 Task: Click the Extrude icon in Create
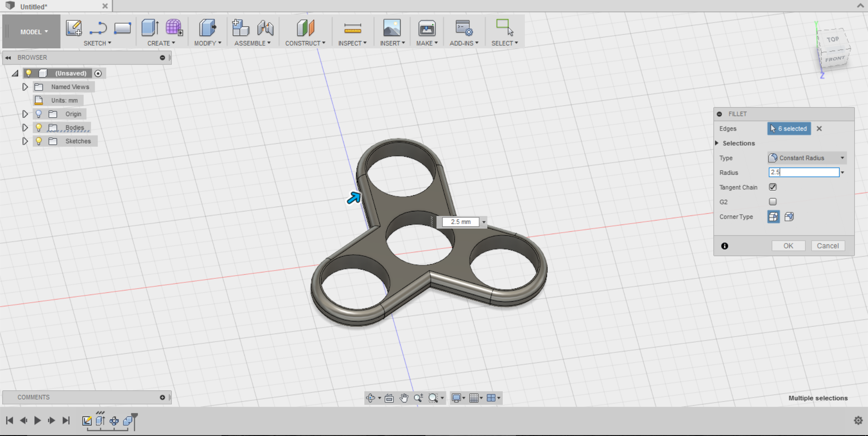click(150, 28)
